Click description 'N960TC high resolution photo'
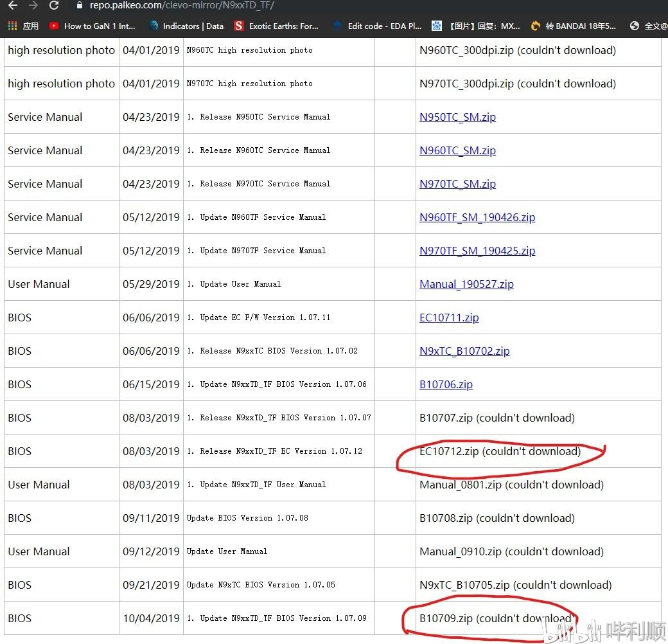668x644 pixels. (250, 50)
